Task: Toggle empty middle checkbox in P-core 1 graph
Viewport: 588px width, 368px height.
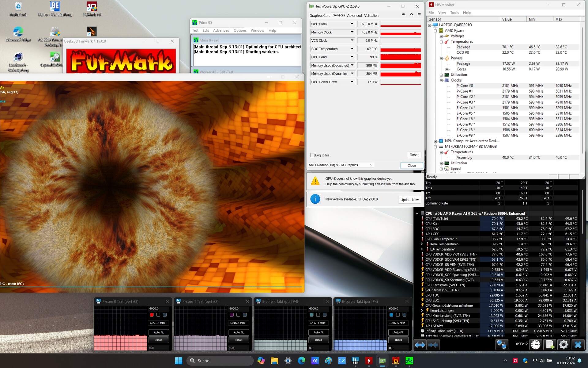Action: click(x=238, y=315)
